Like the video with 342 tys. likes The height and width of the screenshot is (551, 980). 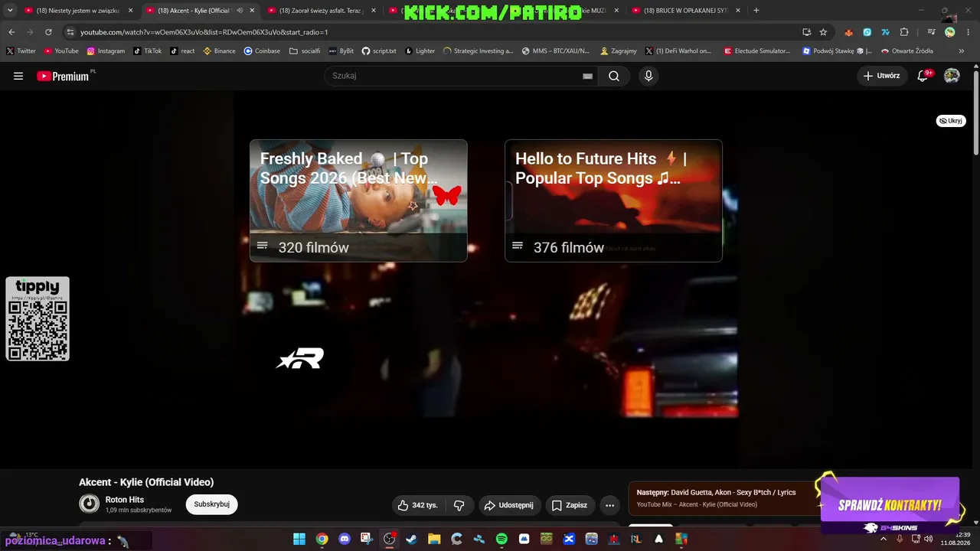[x=417, y=505]
